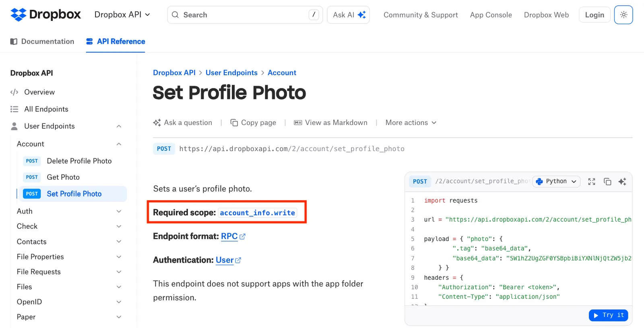Click the Login button
This screenshot has width=644, height=328.
594,15
